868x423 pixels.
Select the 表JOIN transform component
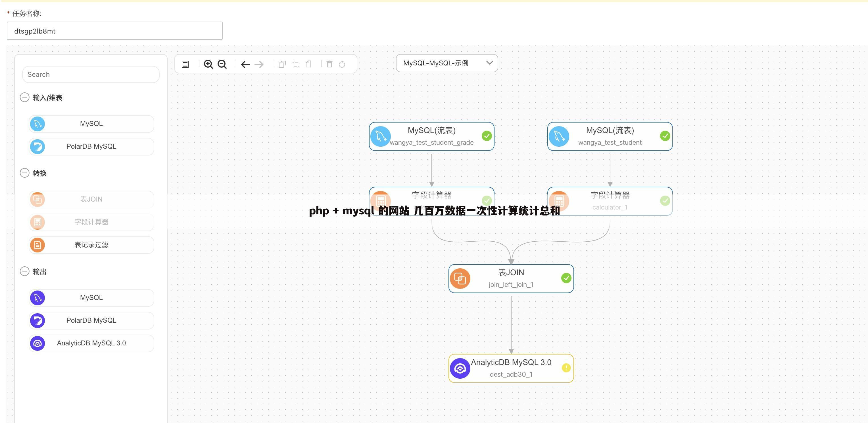coord(91,199)
